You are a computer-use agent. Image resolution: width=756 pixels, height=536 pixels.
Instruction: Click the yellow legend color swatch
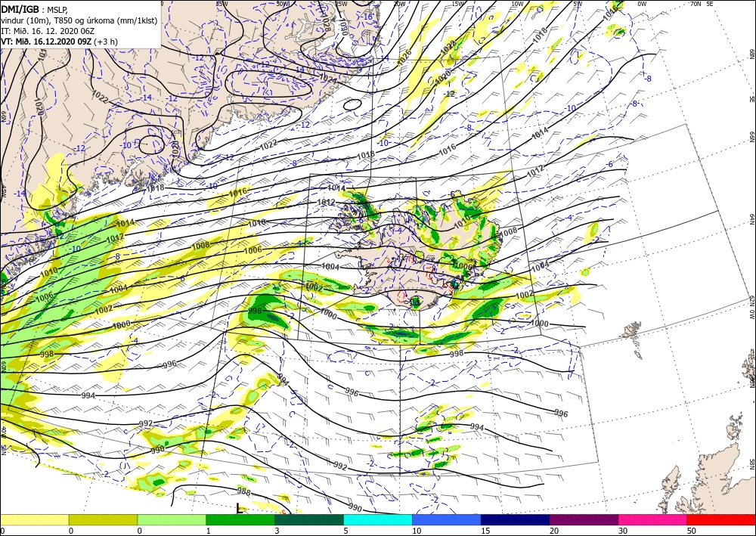coord(34,519)
